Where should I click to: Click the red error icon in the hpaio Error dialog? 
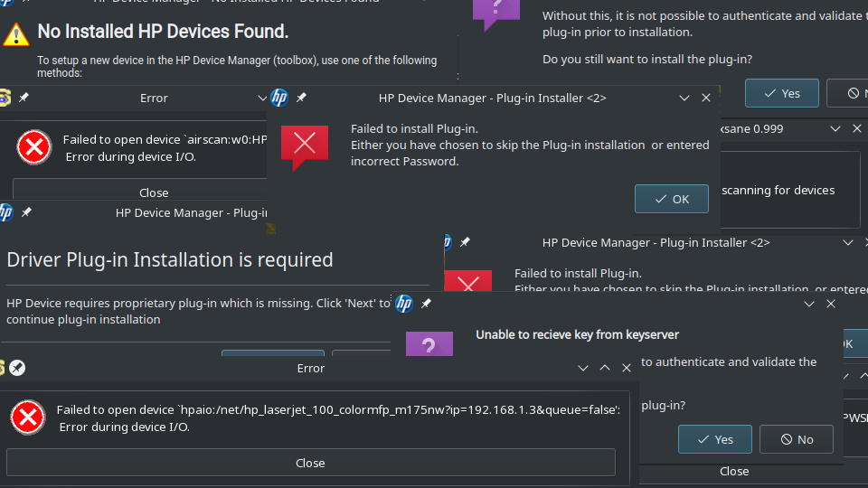click(x=28, y=418)
